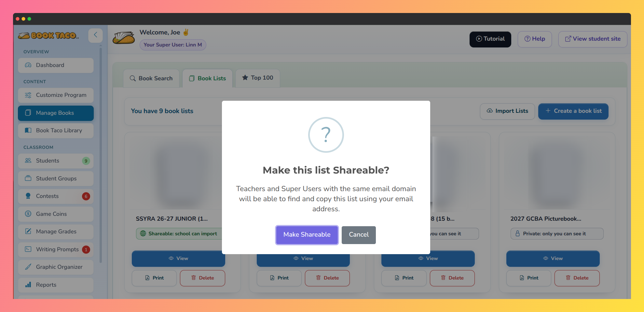Open Manage Grades section
Screen dimensions: 644x312
coord(56,232)
